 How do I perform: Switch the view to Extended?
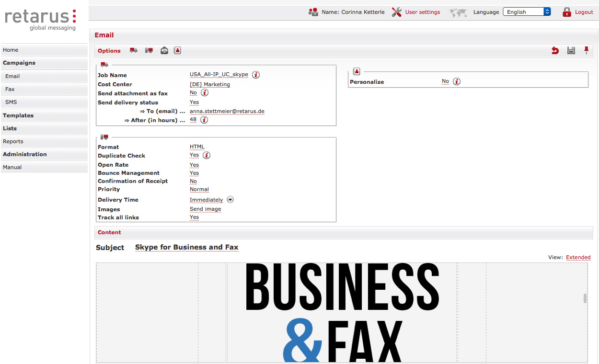pos(578,257)
